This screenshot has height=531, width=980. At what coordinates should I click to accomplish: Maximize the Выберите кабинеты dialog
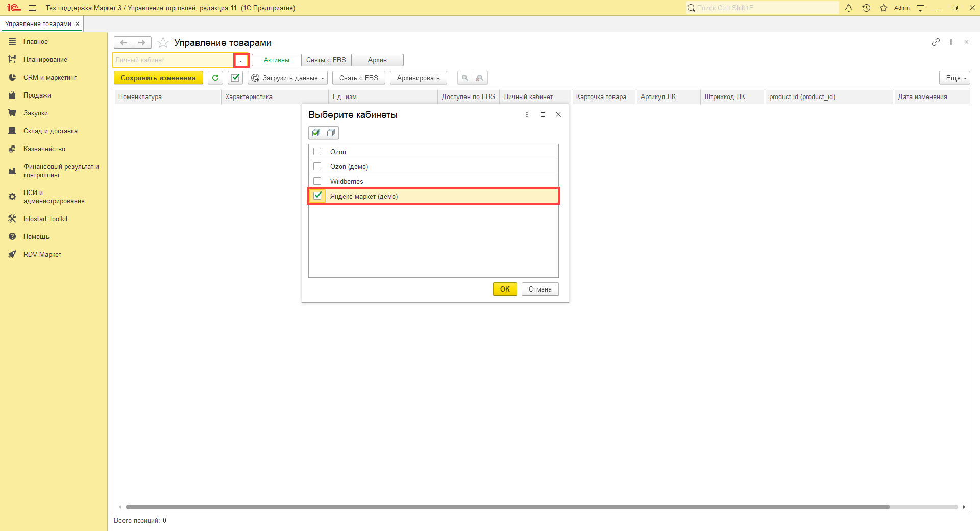pyautogui.click(x=543, y=115)
